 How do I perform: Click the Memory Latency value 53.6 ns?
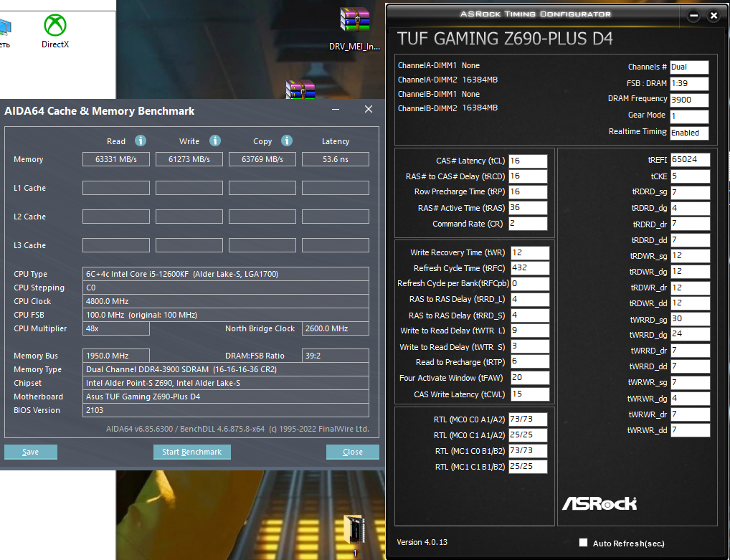(335, 159)
